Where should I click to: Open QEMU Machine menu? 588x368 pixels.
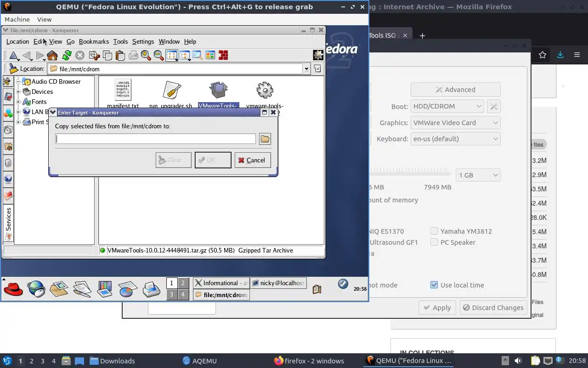click(17, 19)
